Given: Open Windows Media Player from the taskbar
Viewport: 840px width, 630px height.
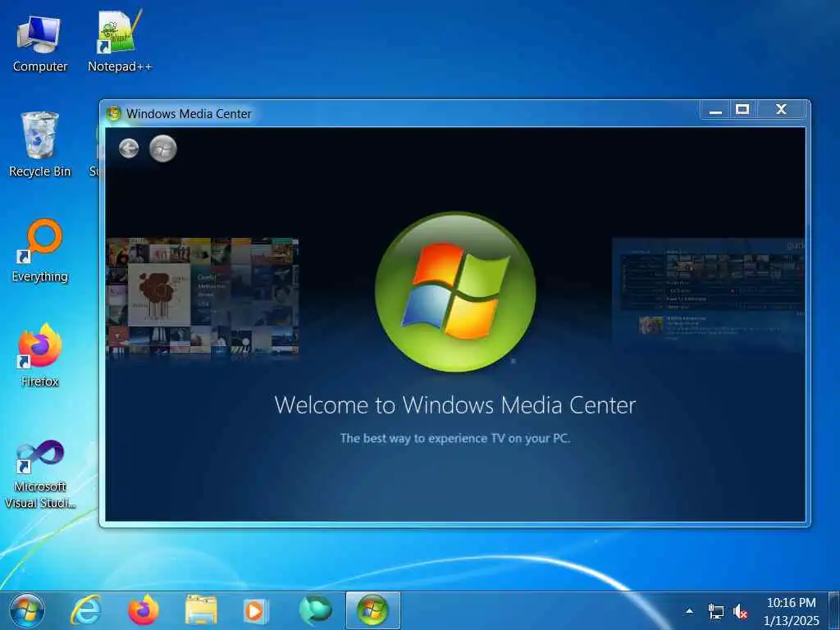Looking at the screenshot, I should click(256, 610).
